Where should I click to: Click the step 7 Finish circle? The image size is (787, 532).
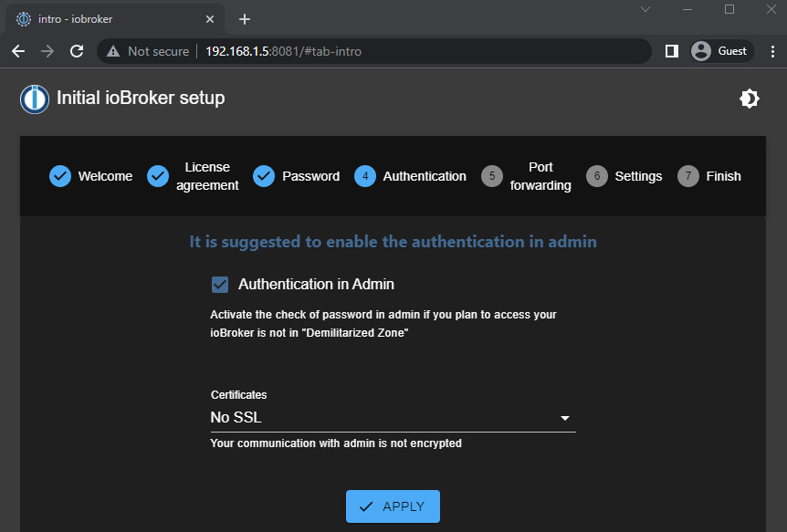coord(688,176)
